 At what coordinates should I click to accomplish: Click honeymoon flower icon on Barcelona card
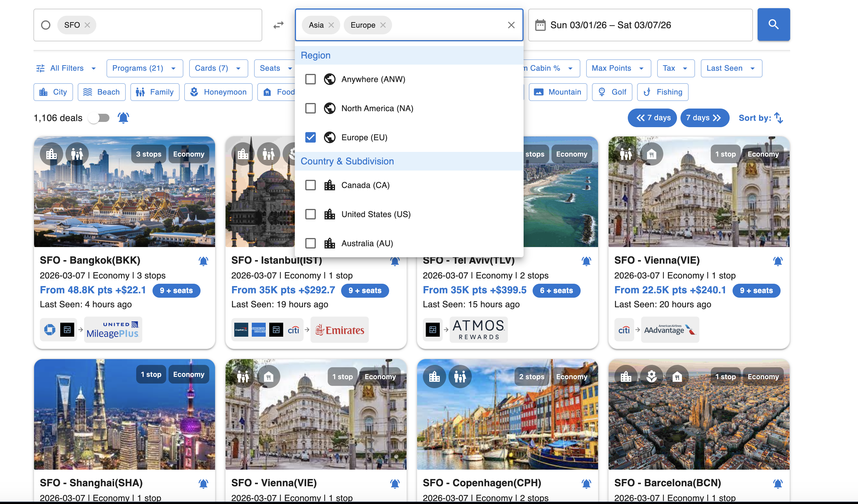(x=651, y=377)
